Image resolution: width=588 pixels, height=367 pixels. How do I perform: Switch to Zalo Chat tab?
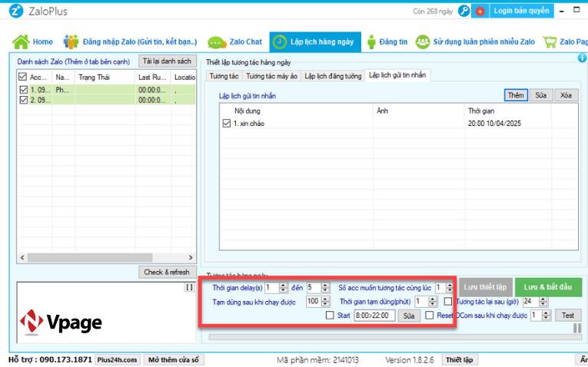[x=235, y=42]
